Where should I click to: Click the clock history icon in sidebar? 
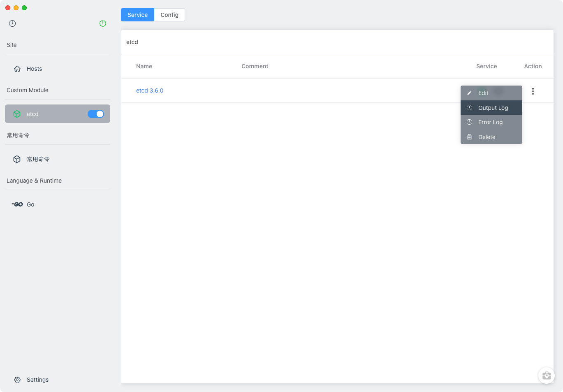point(12,23)
